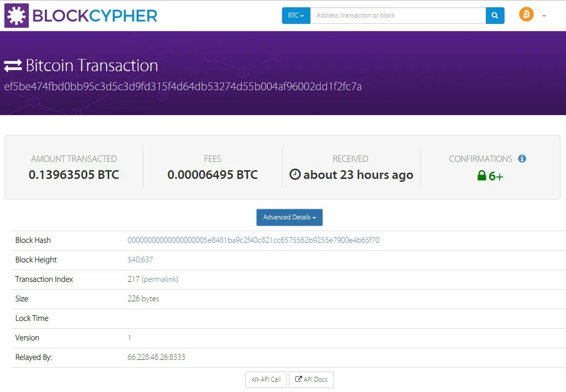Click the 'Bitcoin Transaction' heading
566x392 pixels.
92,66
